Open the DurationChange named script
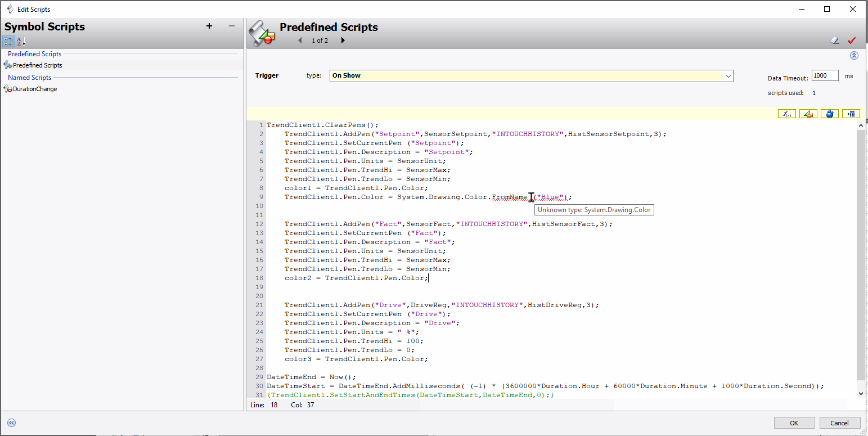The image size is (868, 436). tap(34, 89)
